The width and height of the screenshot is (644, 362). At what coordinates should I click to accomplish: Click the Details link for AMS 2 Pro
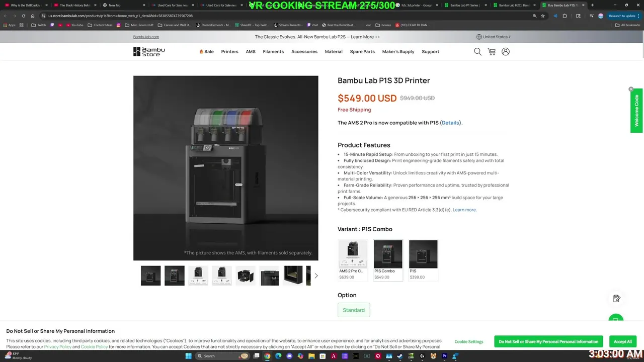click(x=450, y=123)
